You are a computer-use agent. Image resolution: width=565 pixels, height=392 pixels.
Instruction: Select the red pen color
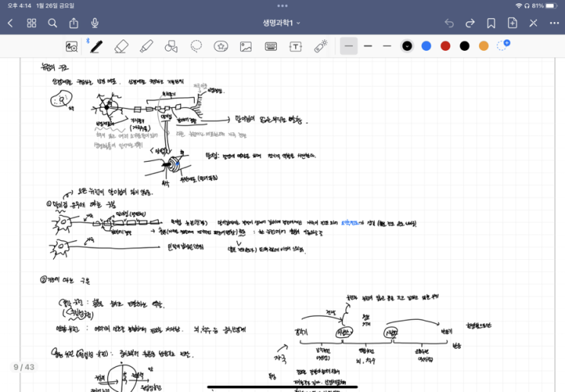[x=446, y=46]
